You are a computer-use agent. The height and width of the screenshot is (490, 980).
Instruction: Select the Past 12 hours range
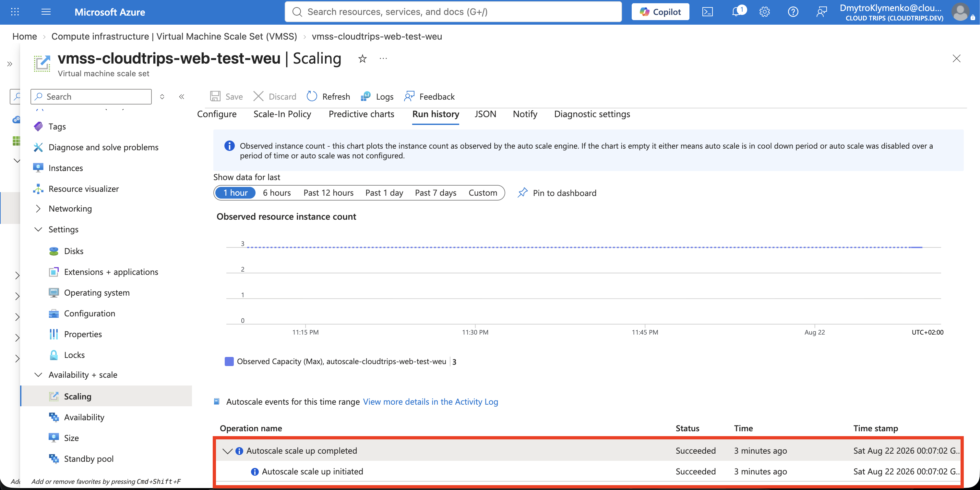328,193
